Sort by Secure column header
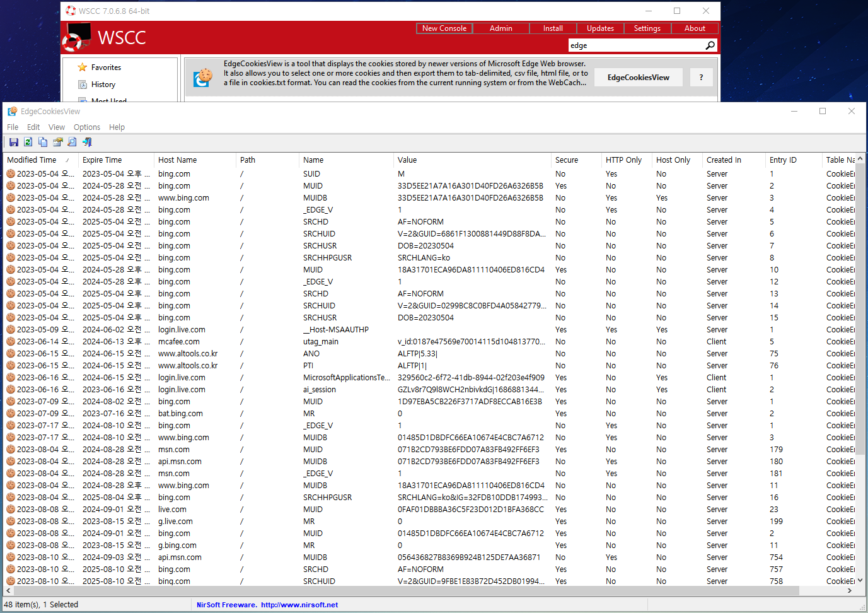Screen dimensions: 868x613 pos(576,160)
